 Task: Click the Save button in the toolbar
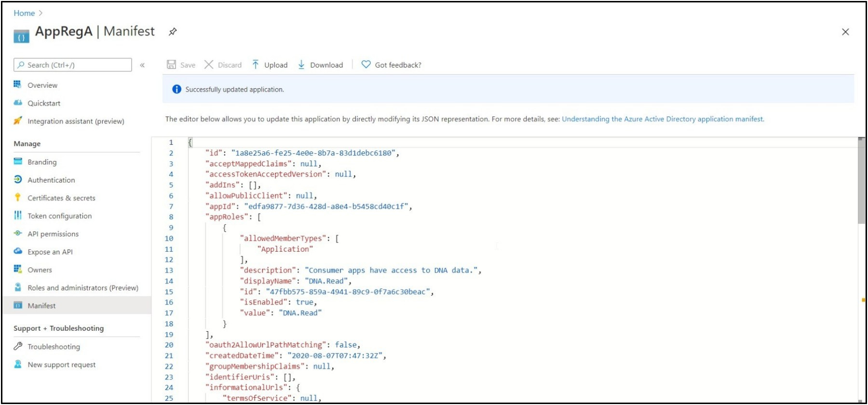[181, 65]
